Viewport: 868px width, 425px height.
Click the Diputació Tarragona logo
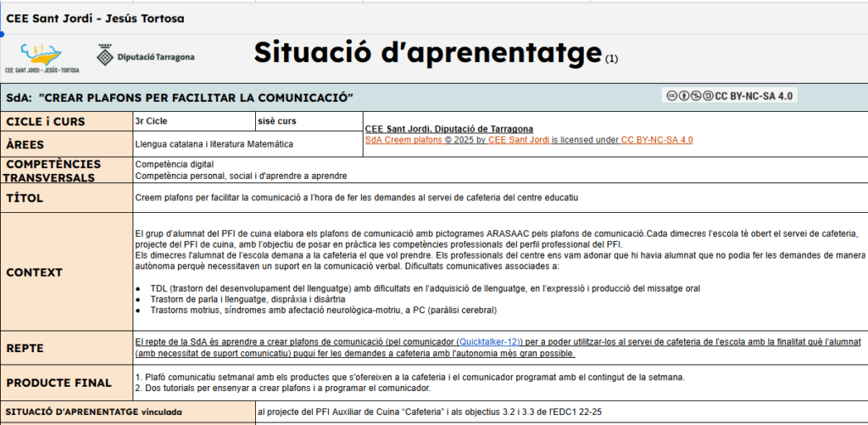[x=145, y=57]
